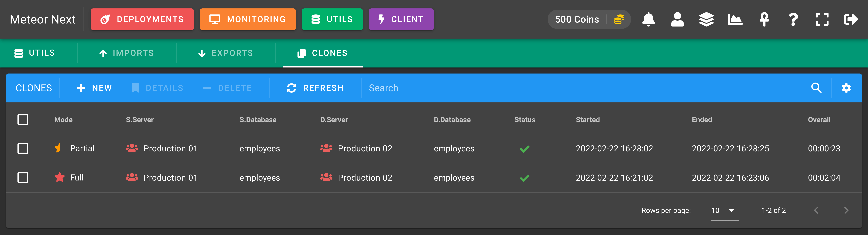
Task: Click the NEW clone button
Action: [94, 88]
